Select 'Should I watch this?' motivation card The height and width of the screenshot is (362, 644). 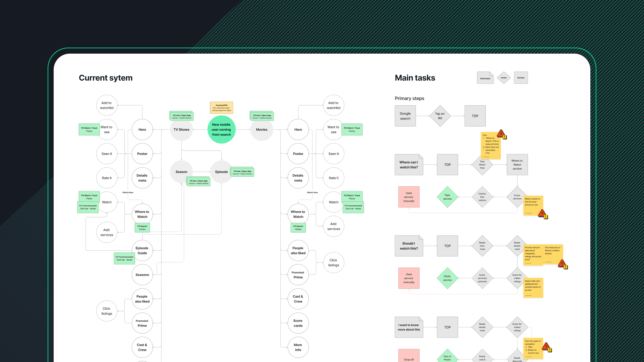click(409, 246)
